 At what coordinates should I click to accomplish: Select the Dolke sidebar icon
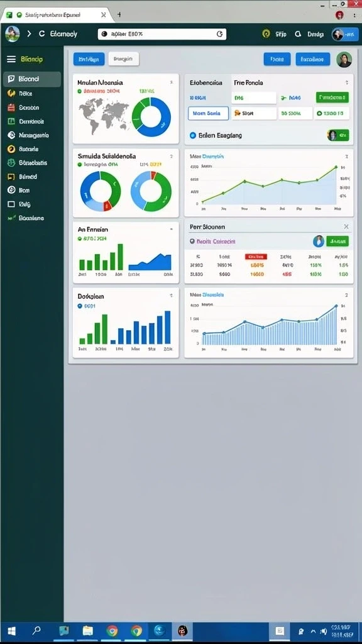tap(11, 93)
